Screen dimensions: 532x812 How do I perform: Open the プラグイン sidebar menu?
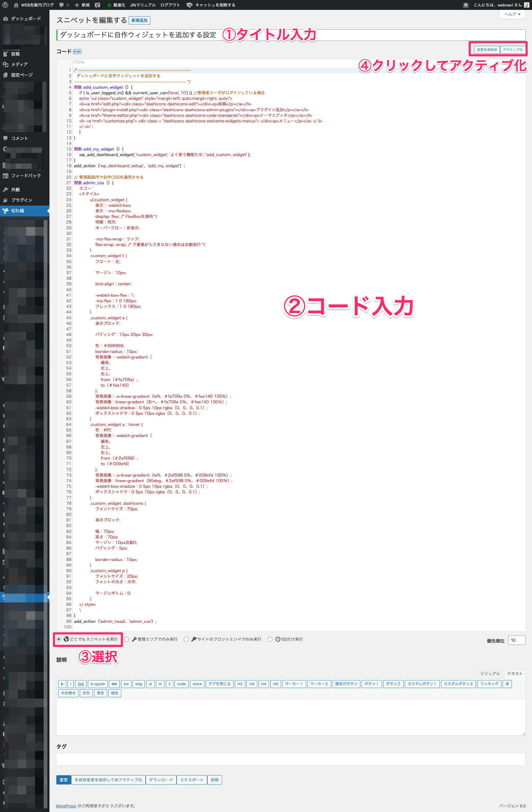click(21, 200)
